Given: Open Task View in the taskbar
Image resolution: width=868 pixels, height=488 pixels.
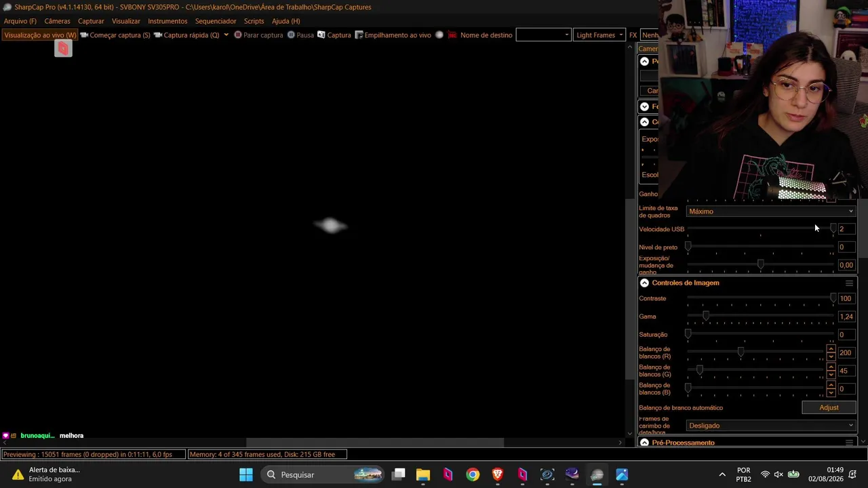Looking at the screenshot, I should (x=399, y=474).
